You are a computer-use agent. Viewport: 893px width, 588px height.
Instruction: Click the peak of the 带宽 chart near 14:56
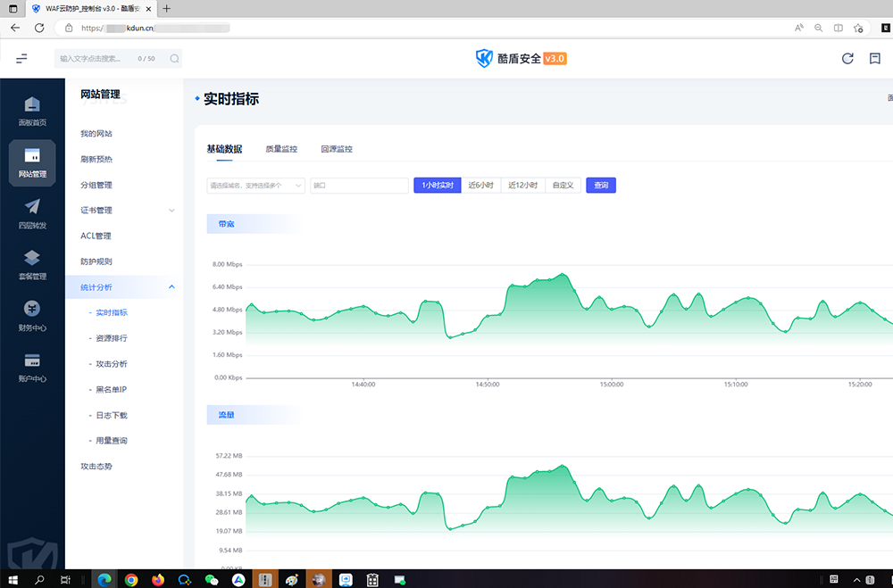(562, 274)
